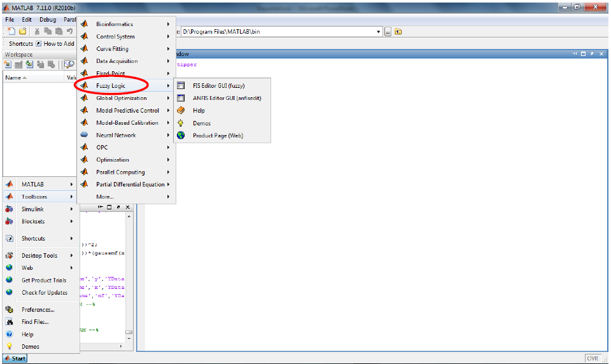
Task: Click the Simulink icon in Start menu
Action: pyautogui.click(x=10, y=209)
